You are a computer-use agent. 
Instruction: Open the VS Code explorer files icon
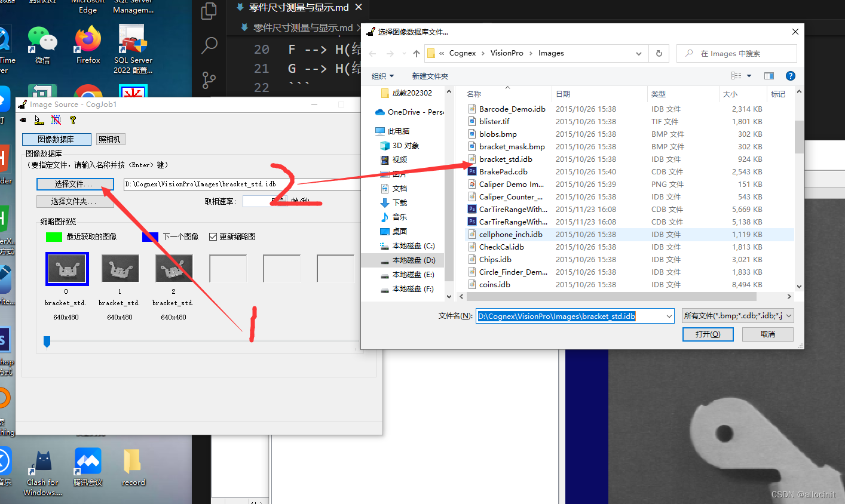tap(209, 11)
